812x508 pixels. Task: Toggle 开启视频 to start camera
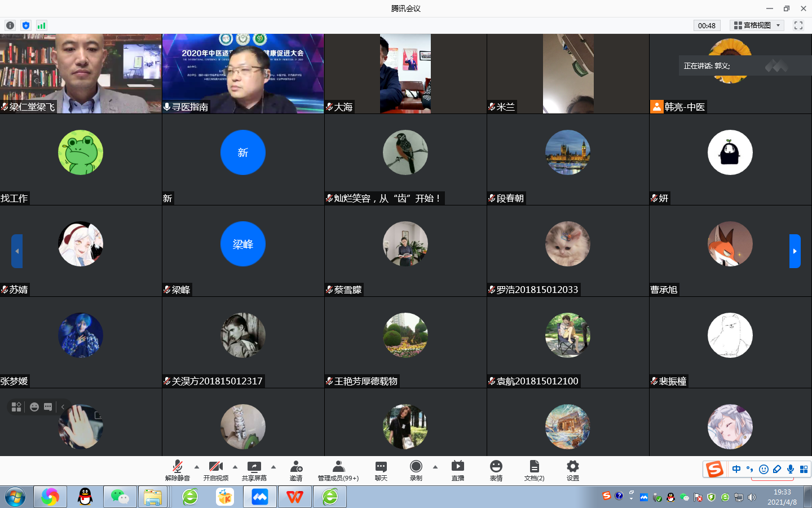tap(216, 470)
